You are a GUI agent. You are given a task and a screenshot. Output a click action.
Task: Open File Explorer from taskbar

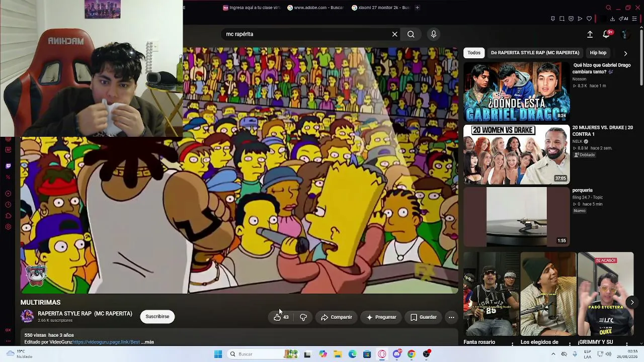(338, 354)
